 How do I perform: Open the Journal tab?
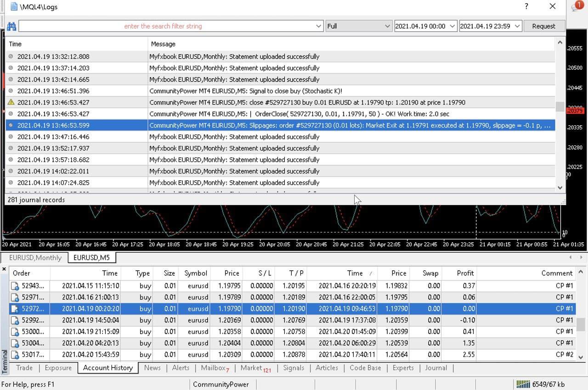436,368
